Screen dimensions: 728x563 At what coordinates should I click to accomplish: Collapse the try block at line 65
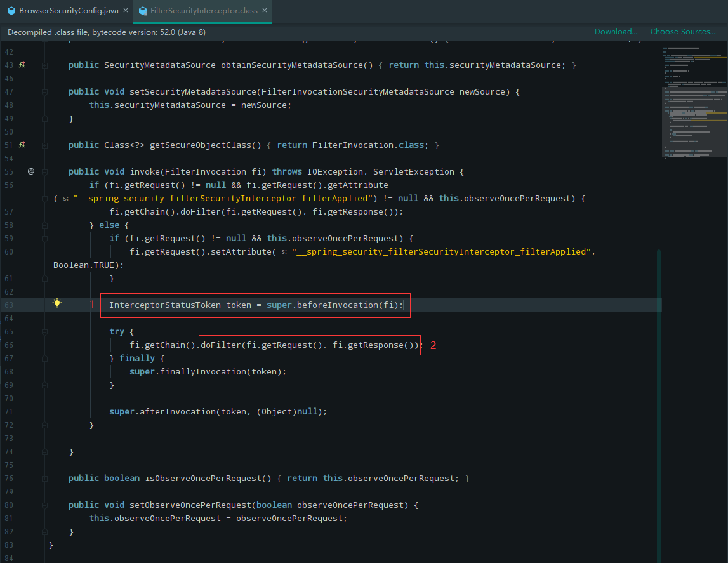tap(43, 331)
